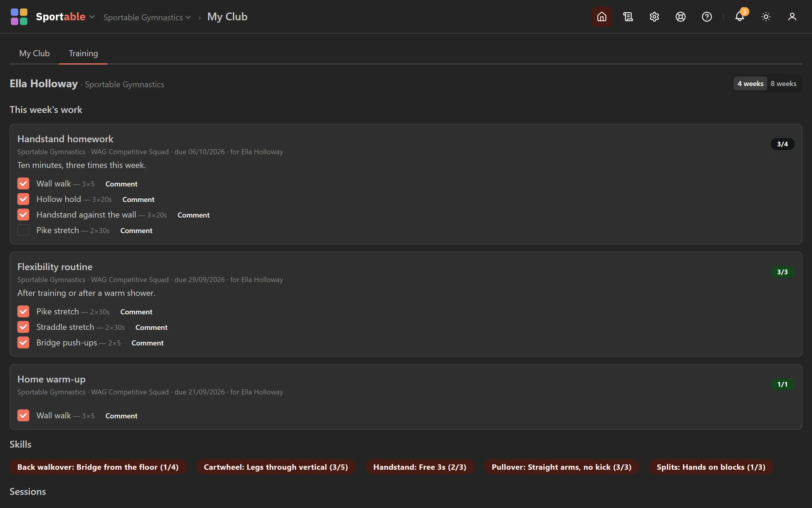
Task: Click the 1/1 progress badge
Action: pyautogui.click(x=782, y=384)
